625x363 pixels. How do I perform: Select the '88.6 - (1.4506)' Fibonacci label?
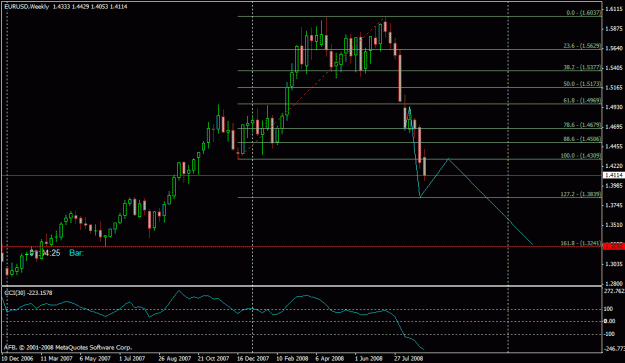[582, 139]
